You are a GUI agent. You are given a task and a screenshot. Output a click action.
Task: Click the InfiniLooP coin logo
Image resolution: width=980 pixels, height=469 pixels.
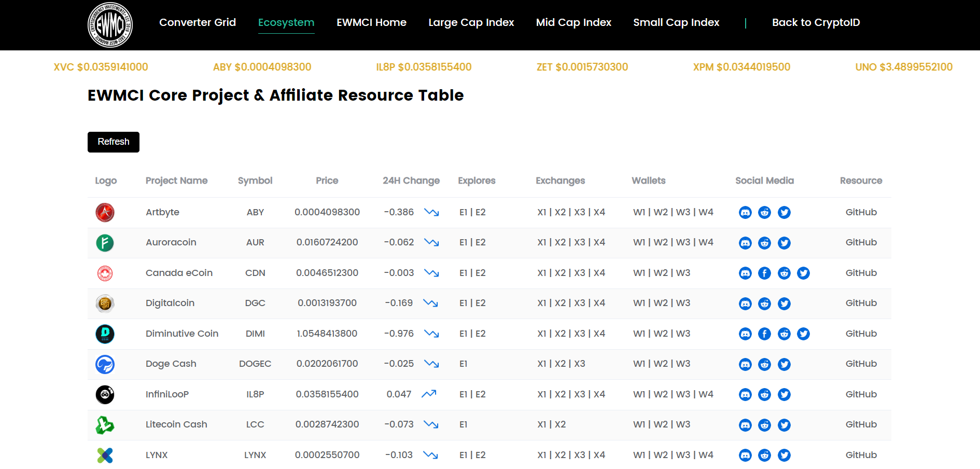[105, 395]
